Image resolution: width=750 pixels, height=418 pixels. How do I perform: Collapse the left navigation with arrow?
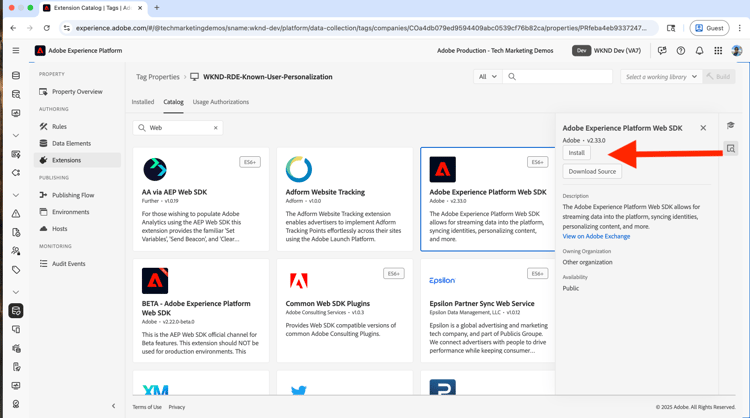113,406
